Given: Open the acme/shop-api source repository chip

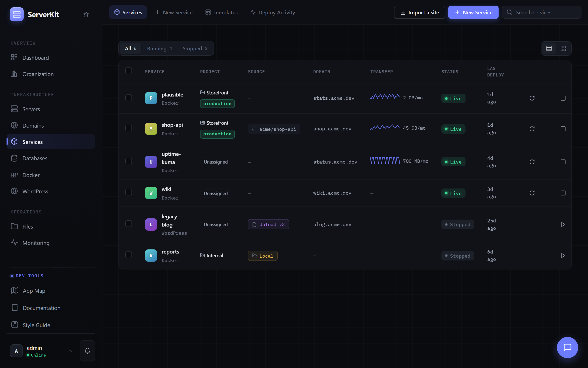Looking at the screenshot, I should 274,129.
